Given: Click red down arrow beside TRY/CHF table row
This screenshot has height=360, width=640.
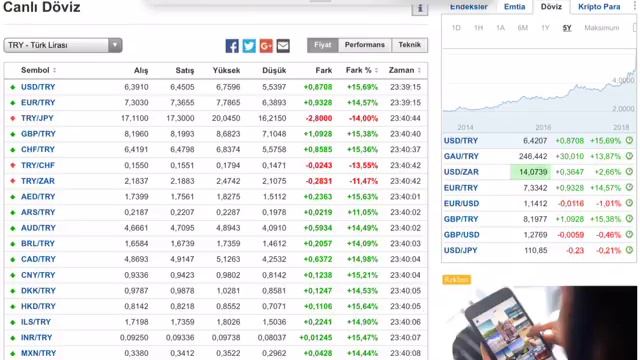Looking at the screenshot, I should point(13,165).
